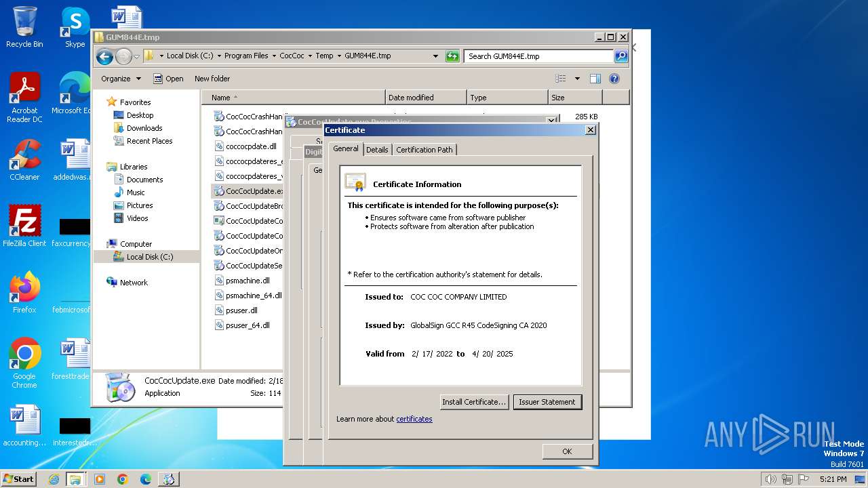
Task: Click the Issuer Statement button
Action: tap(547, 402)
